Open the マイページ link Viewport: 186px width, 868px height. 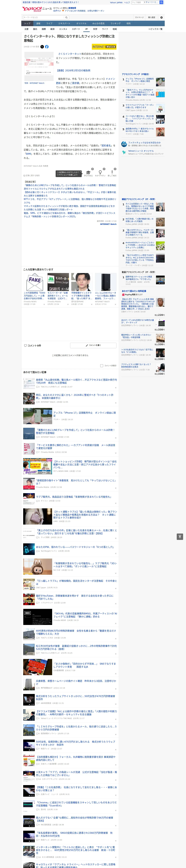coord(139,17)
